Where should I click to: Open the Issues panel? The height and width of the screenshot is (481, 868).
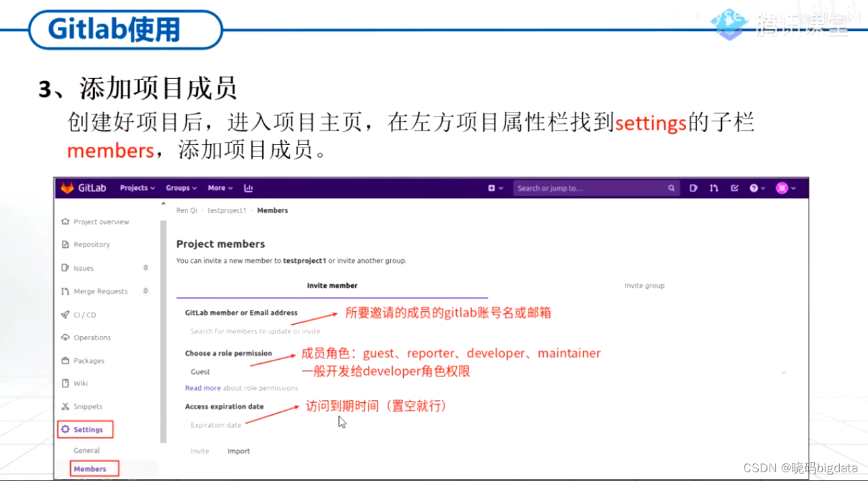84,267
